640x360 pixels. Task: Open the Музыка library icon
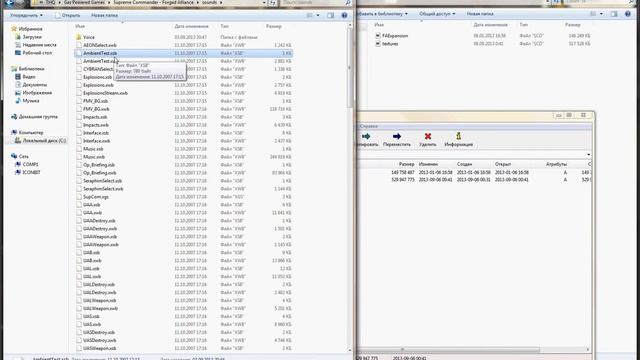(x=18, y=101)
